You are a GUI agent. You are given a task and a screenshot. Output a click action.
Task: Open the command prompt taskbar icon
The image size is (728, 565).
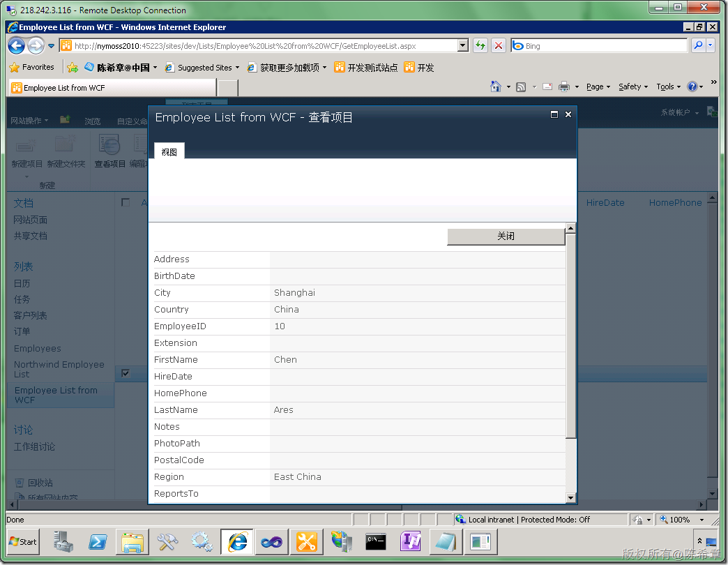[x=376, y=541]
